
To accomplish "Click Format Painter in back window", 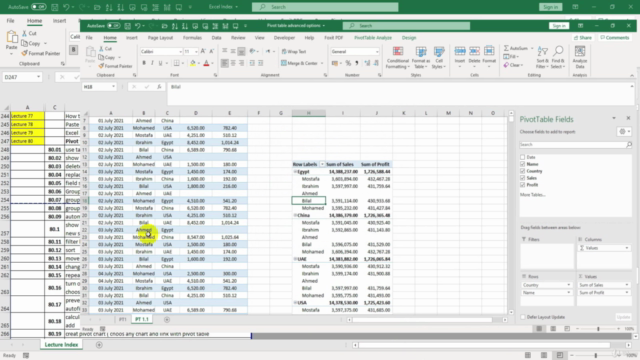I will tap(41, 53).
